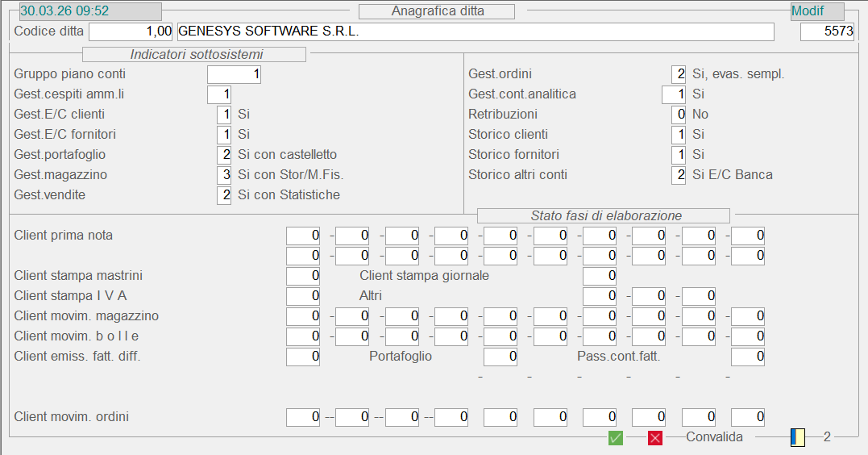Click the company name field GENESYS SOFTWARE
The image size is (868, 455).
475,31
